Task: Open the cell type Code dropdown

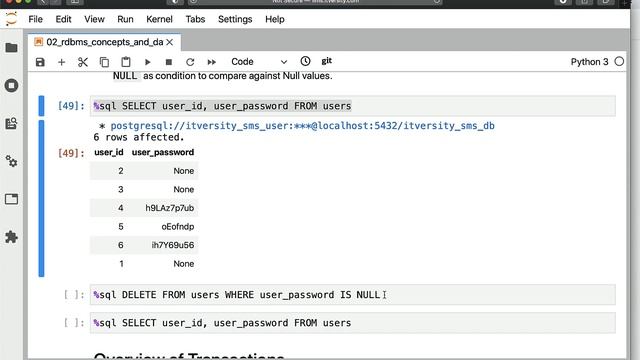Action: pos(259,62)
